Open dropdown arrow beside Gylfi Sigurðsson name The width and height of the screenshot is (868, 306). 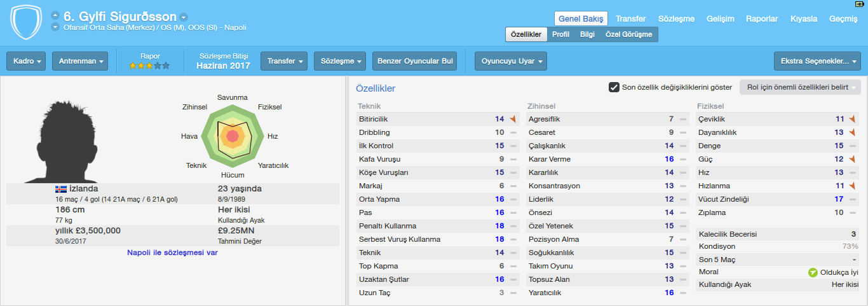click(184, 17)
